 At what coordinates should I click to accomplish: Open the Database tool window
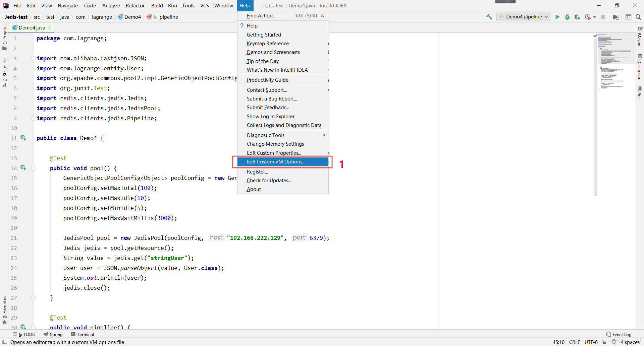(x=640, y=66)
